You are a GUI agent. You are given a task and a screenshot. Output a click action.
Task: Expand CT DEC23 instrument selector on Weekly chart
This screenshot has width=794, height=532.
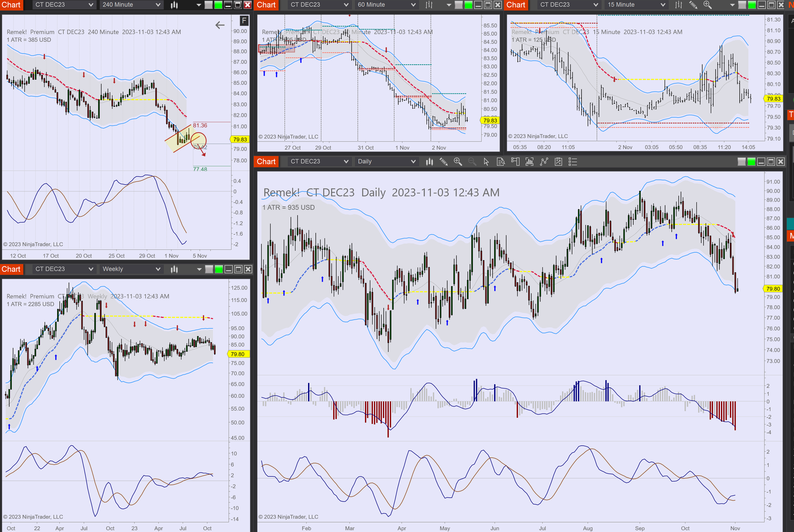tap(64, 269)
